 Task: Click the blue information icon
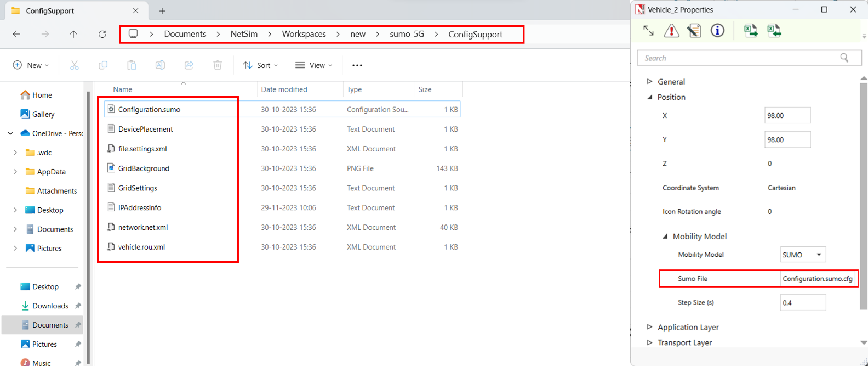point(717,31)
